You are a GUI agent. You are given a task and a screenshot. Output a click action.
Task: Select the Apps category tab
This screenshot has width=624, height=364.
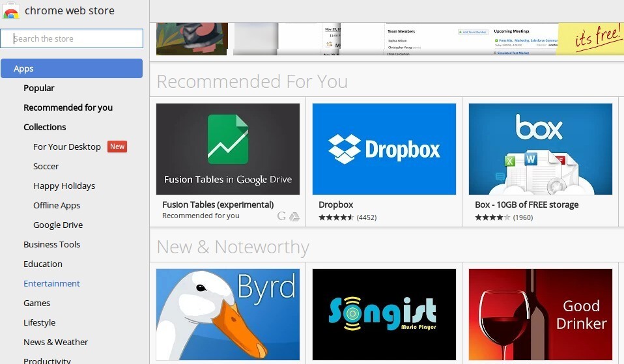pos(72,68)
